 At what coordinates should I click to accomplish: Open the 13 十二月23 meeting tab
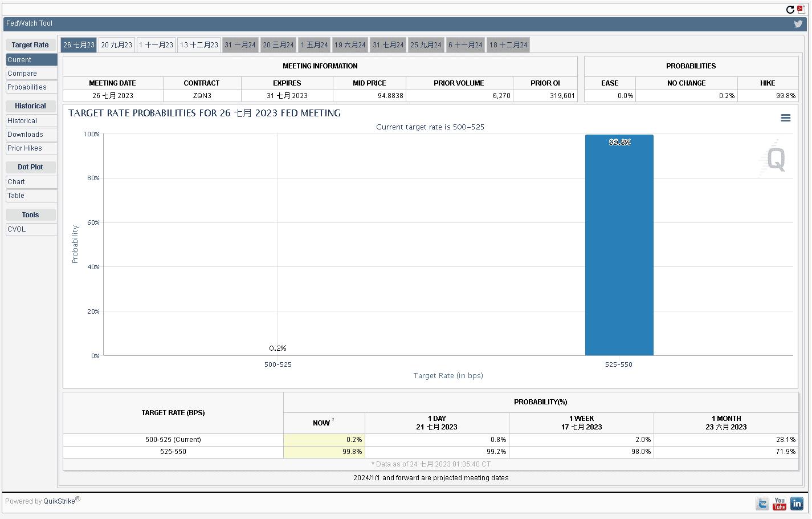point(199,45)
